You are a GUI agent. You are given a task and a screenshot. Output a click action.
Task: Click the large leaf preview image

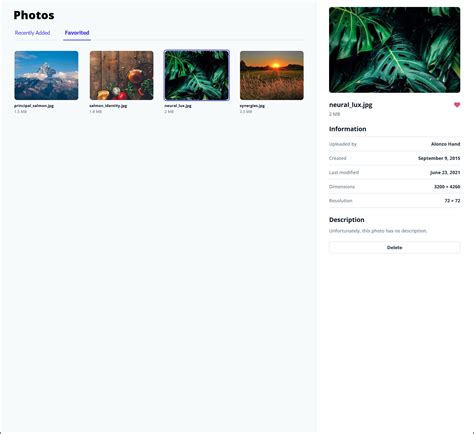coord(394,50)
